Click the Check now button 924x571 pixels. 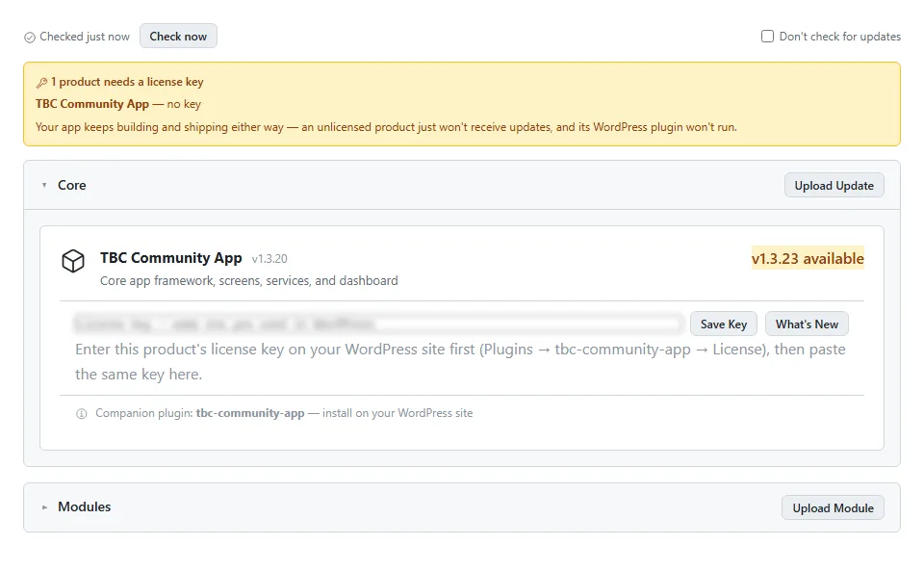178,36
